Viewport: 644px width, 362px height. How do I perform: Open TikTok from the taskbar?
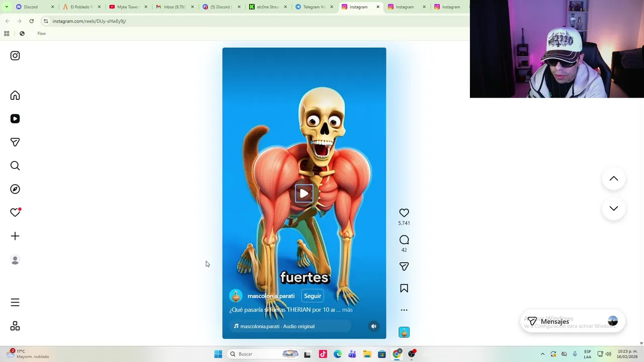[323, 354]
